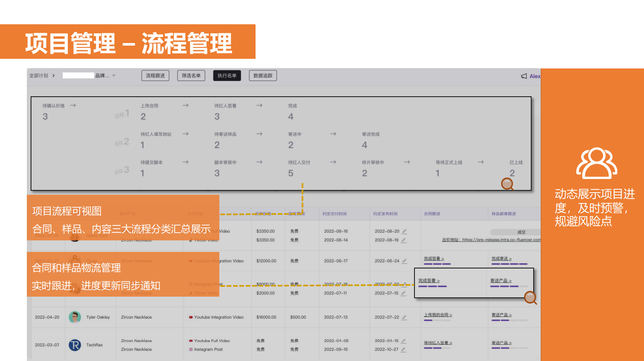Click the Youtube icon next to TechRax's Full Video

[190, 341]
